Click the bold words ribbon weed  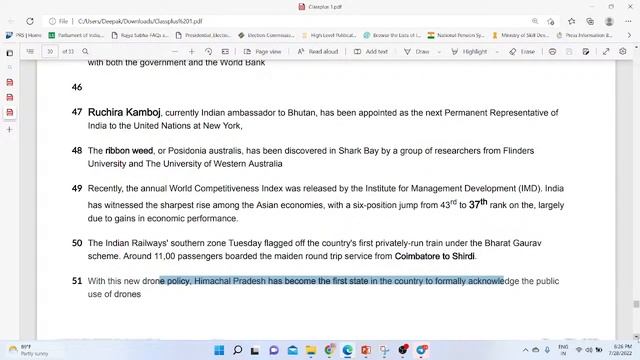129,151
